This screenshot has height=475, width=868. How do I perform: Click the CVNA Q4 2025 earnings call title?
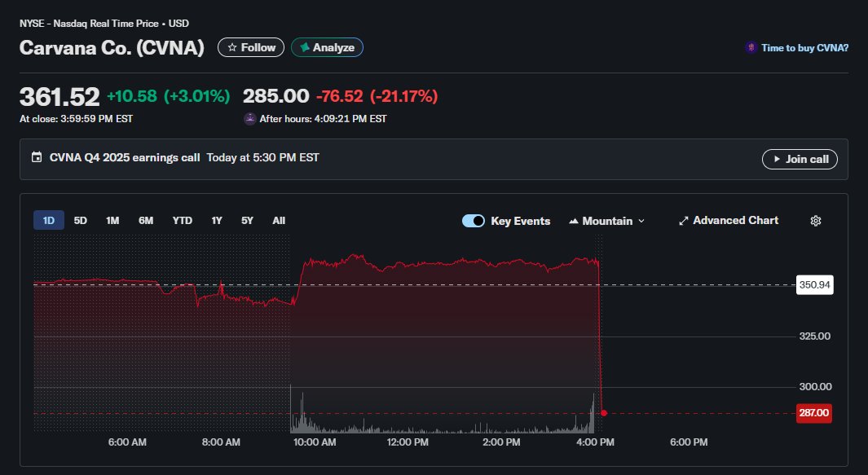pos(125,158)
